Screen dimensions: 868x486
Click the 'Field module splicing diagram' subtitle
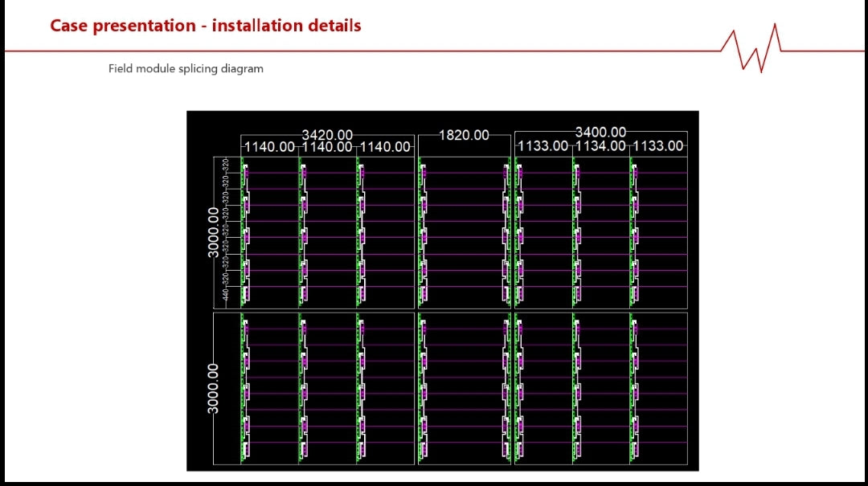tap(186, 68)
